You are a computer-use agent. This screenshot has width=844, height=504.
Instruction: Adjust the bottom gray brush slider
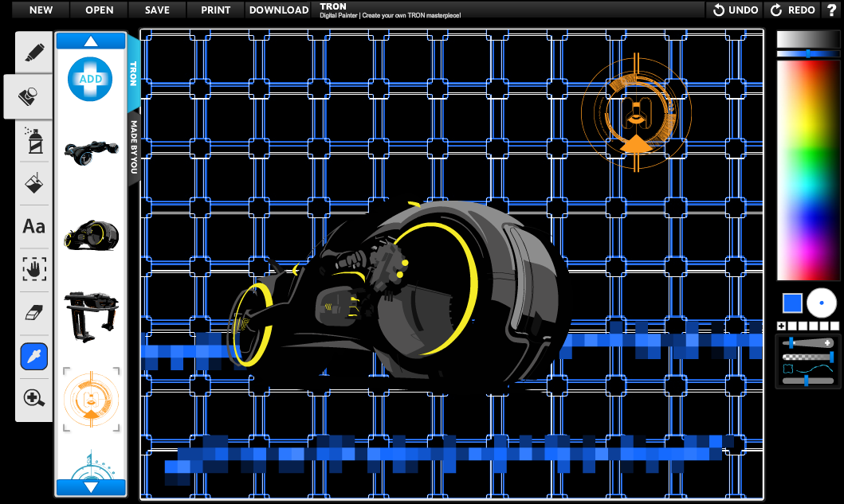[807, 381]
